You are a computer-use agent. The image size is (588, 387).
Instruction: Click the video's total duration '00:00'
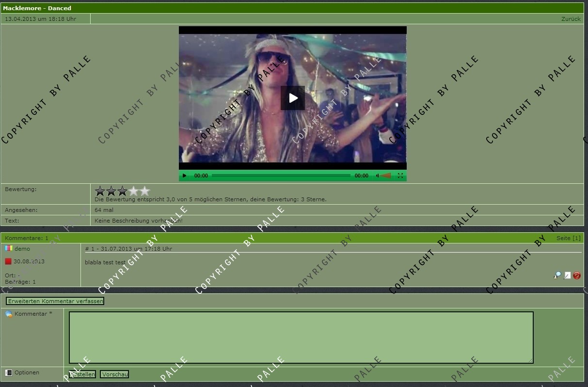[362, 176]
